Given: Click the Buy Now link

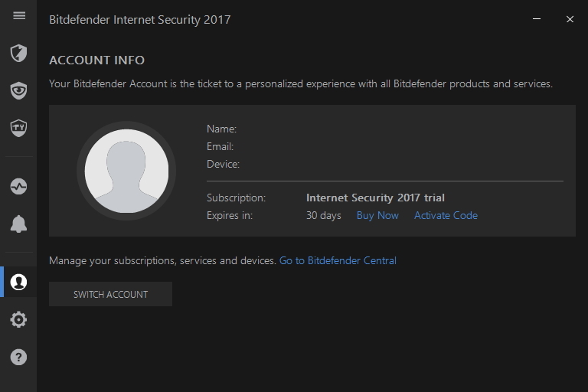Looking at the screenshot, I should [x=377, y=216].
